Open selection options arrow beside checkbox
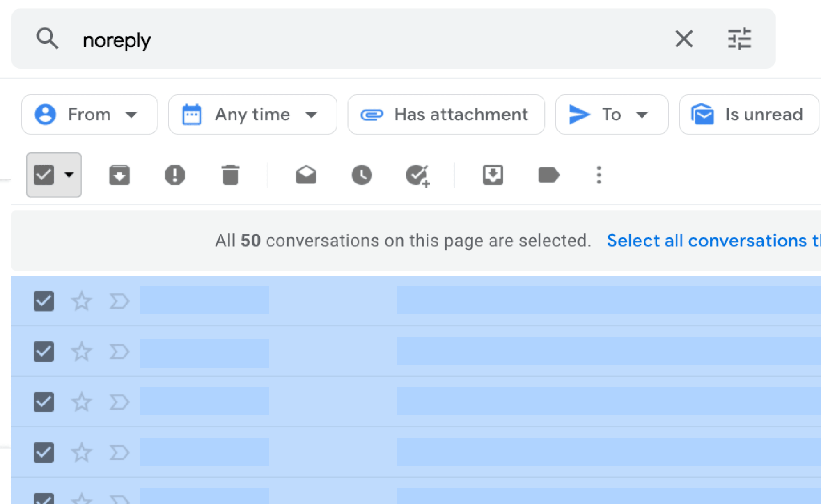 click(x=69, y=175)
